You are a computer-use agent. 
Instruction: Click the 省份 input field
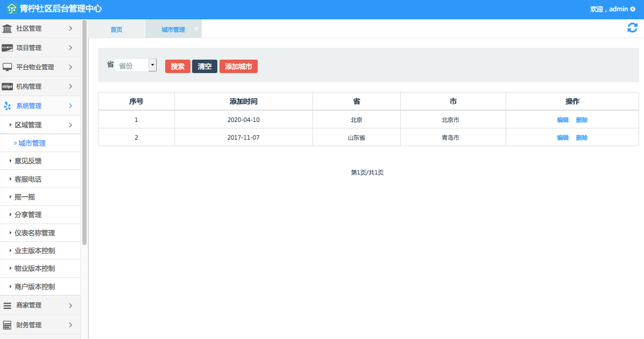coord(131,65)
